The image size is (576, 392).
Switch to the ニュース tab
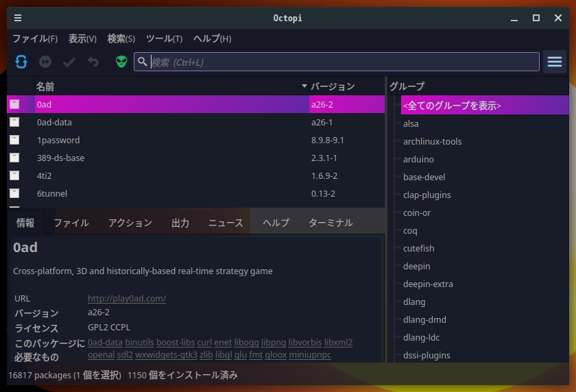coord(226,223)
